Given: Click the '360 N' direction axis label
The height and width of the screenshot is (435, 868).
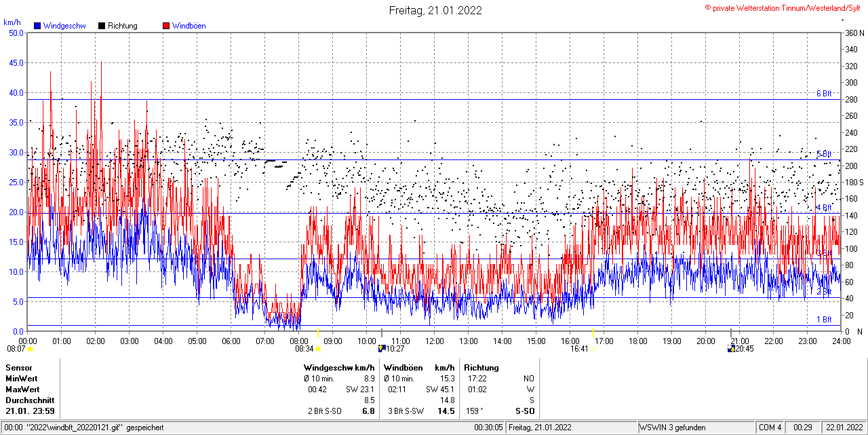Looking at the screenshot, I should point(854,33).
